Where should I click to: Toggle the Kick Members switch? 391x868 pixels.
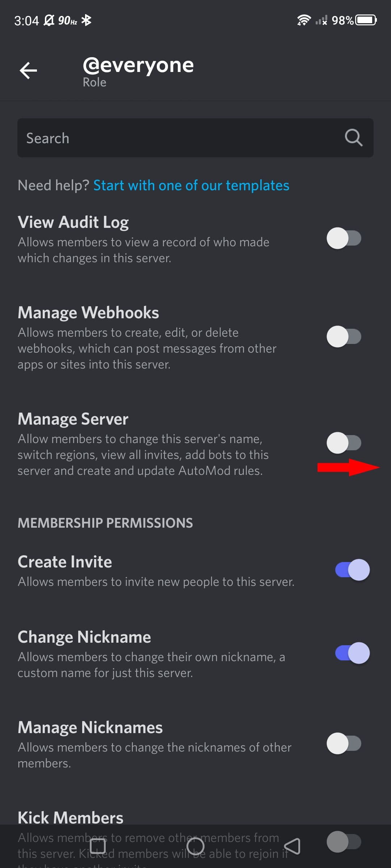click(x=344, y=842)
